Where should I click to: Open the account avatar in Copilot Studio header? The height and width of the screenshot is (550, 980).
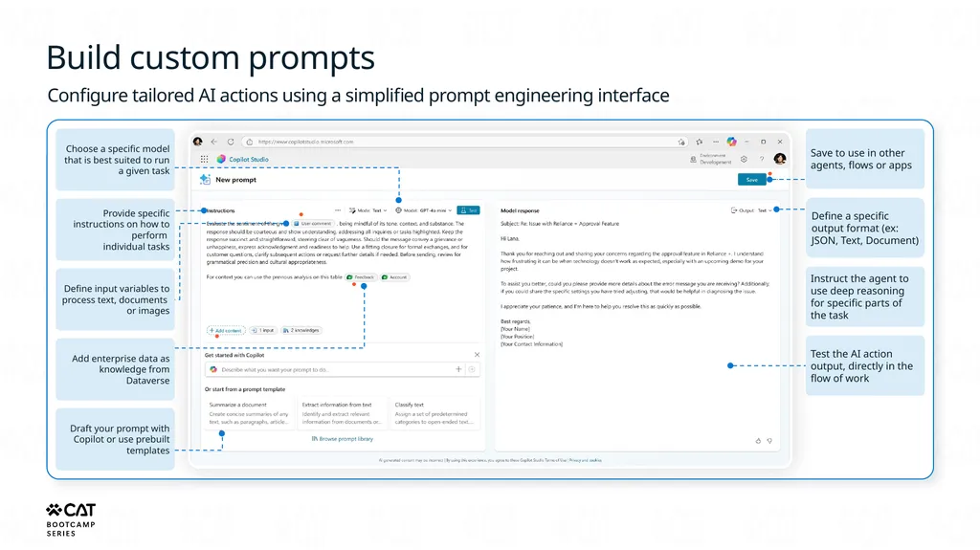click(779, 159)
